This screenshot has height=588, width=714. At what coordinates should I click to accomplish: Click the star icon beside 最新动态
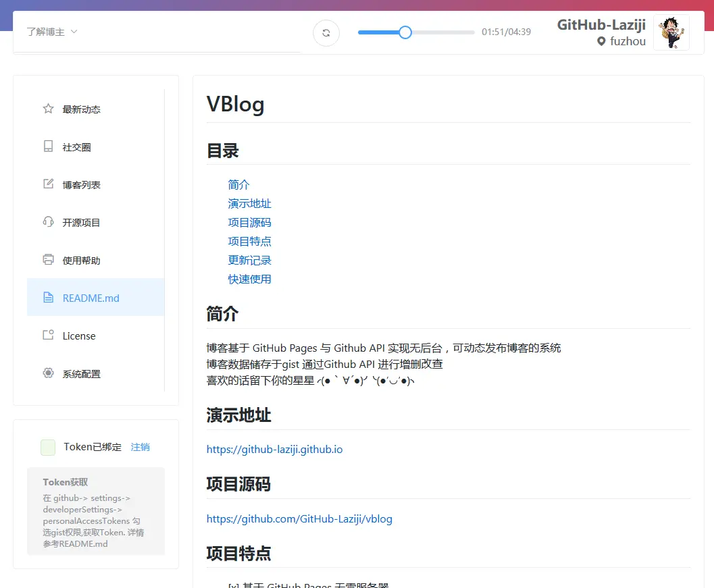pyautogui.click(x=48, y=109)
